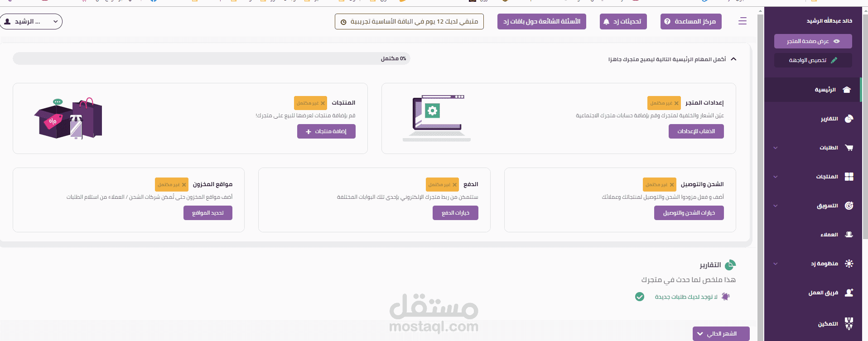Click the فريق العمل add-user icon
Screen dimensions: 868x341
point(849,293)
